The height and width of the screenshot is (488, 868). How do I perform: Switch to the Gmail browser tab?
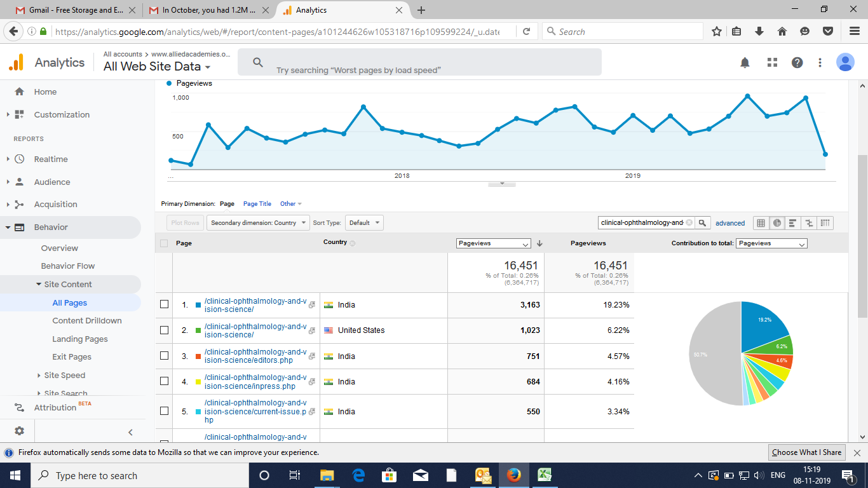tap(70, 10)
